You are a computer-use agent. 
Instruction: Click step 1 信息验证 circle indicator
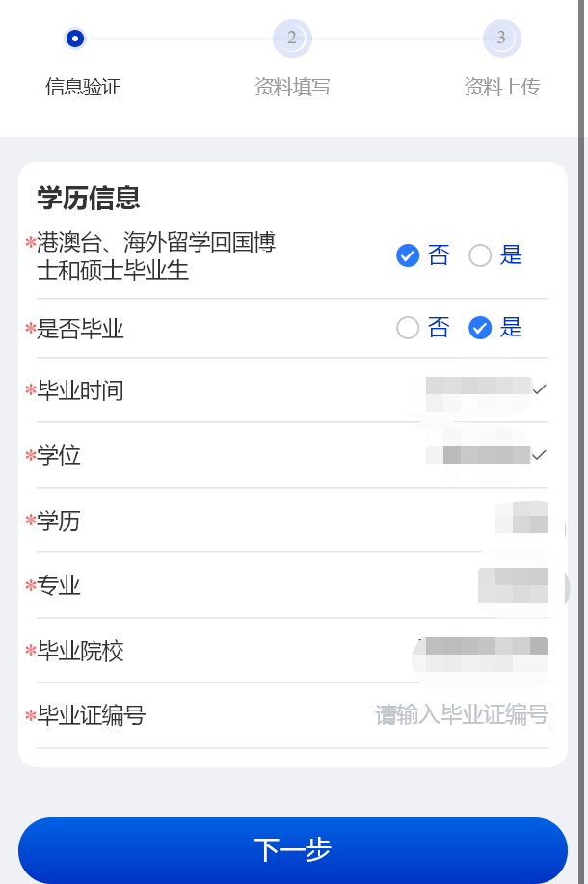(75, 39)
